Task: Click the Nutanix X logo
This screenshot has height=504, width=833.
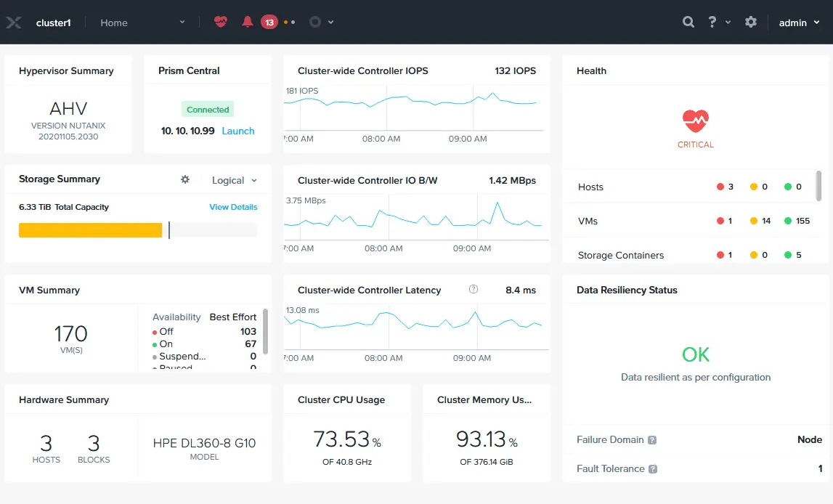Action: tap(14, 23)
